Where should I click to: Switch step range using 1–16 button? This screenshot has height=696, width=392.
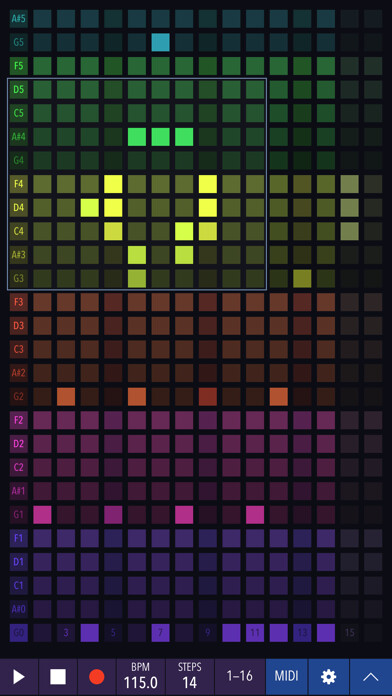[x=240, y=677]
